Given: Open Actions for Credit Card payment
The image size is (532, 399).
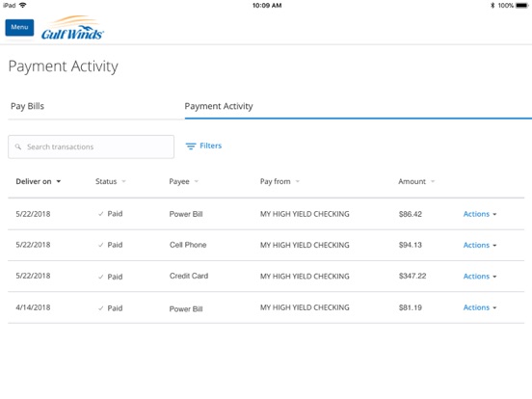Looking at the screenshot, I should [480, 277].
